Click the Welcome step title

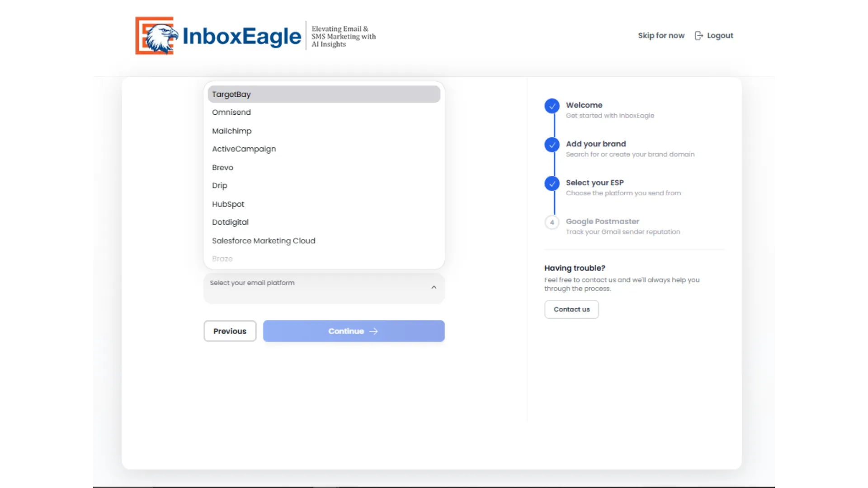pos(584,105)
